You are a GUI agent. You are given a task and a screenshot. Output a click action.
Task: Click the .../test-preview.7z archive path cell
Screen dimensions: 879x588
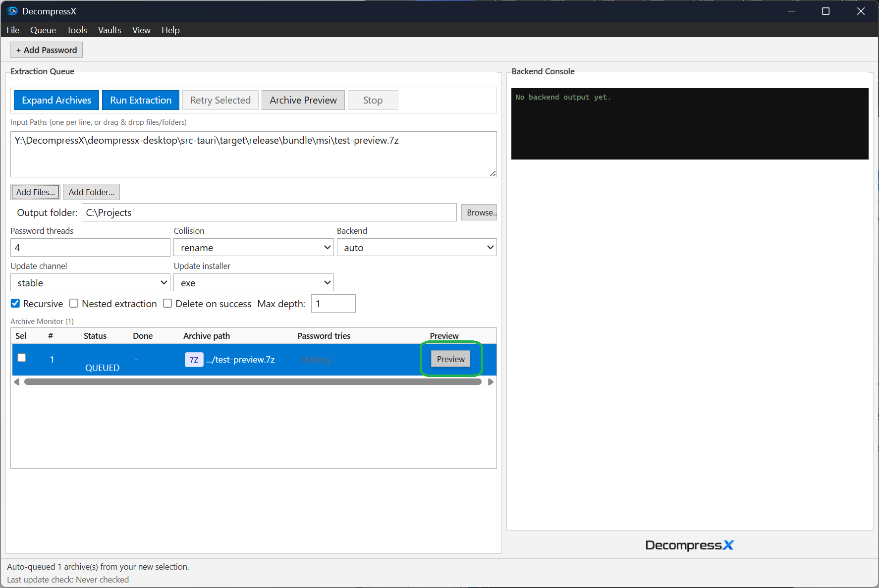tap(240, 360)
